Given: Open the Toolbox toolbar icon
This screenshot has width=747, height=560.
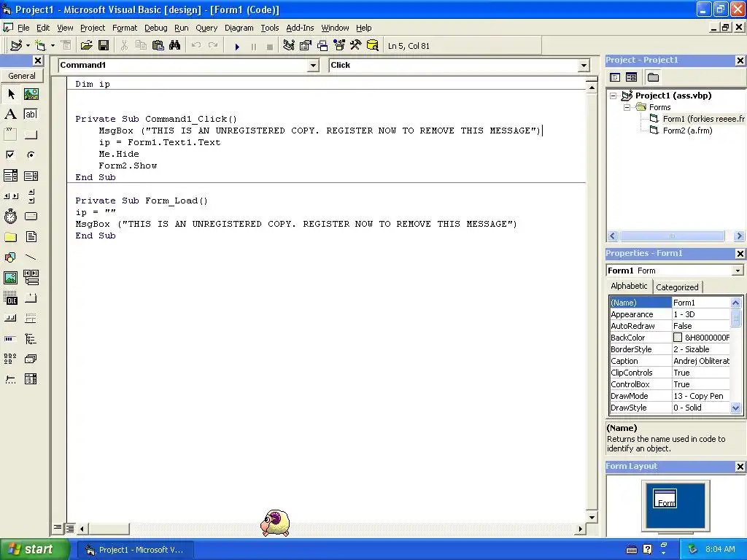Looking at the screenshot, I should click(x=356, y=45).
